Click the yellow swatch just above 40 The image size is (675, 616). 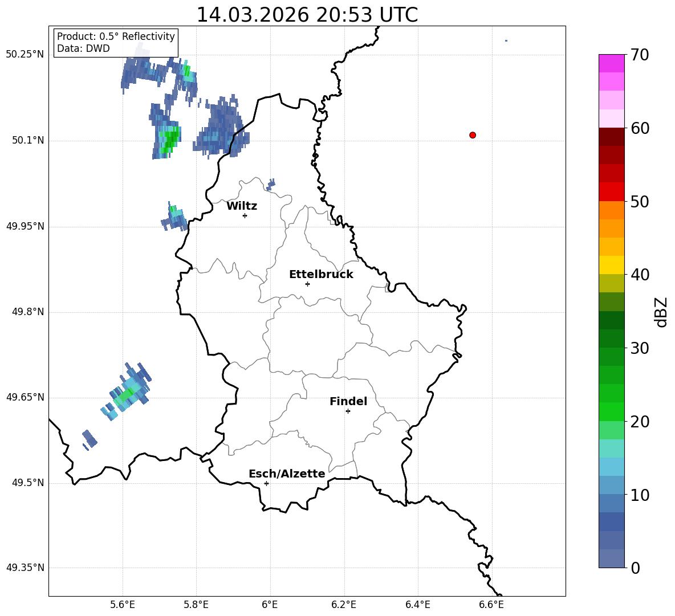click(612, 265)
